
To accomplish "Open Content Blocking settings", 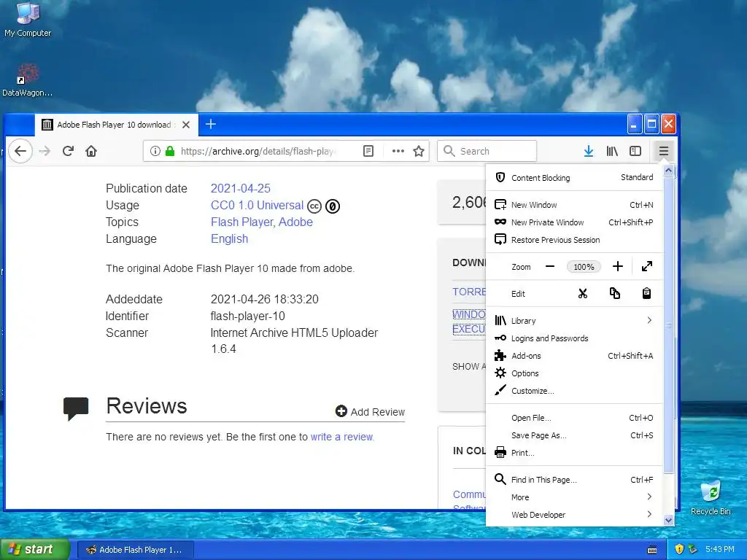I will 574,178.
